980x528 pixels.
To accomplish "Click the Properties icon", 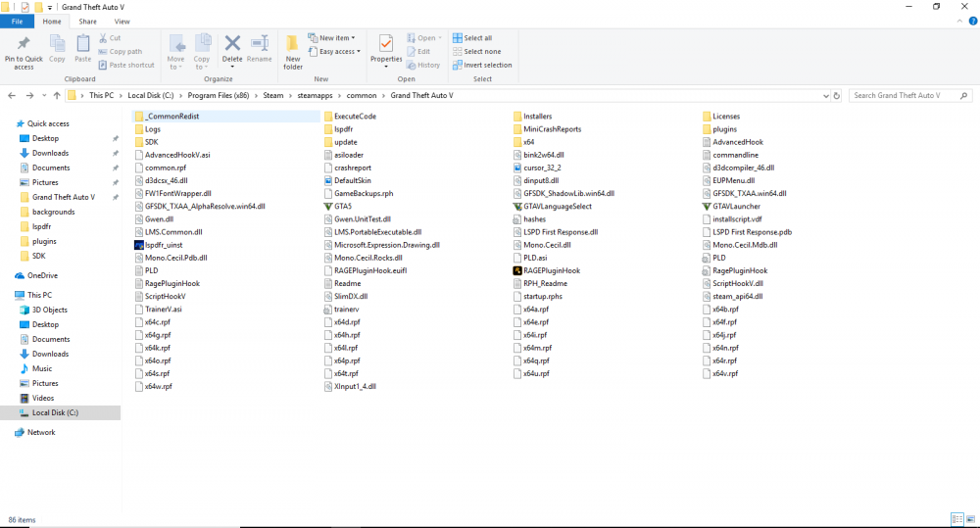I will pos(386,44).
